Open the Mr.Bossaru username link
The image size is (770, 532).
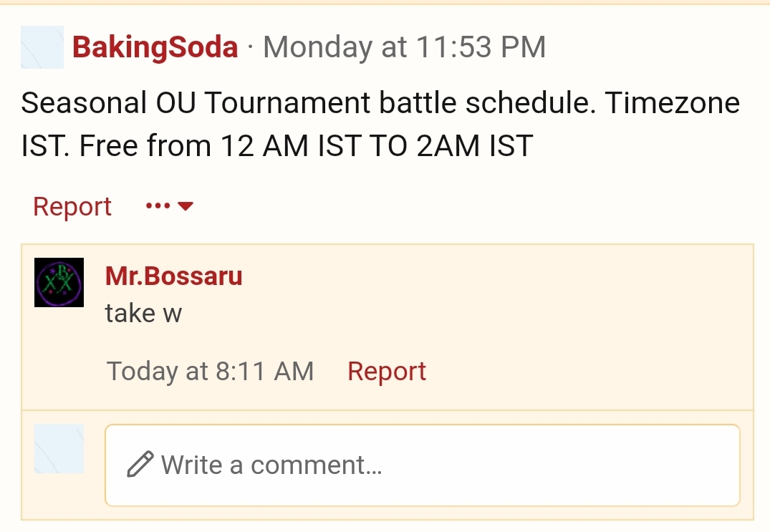coord(174,276)
